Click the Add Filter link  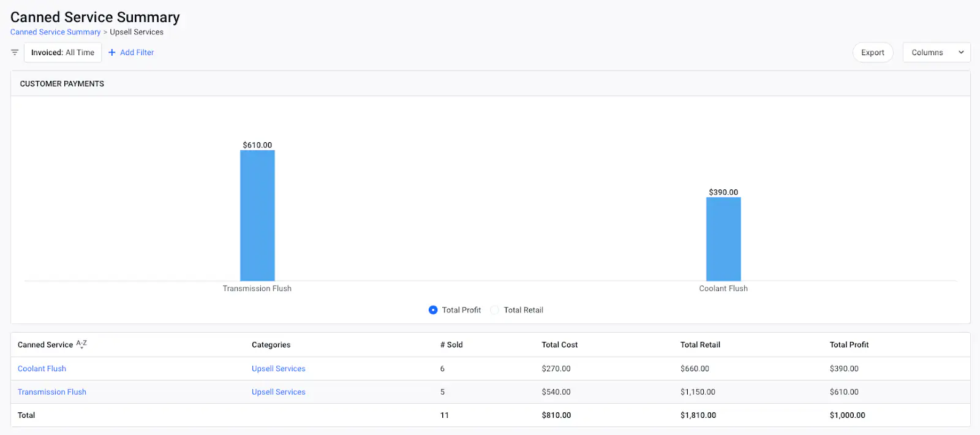tap(137, 53)
